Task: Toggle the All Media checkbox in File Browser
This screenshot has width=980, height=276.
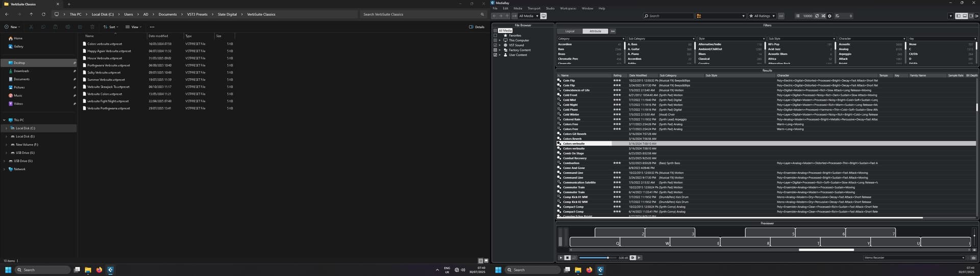Action: (495, 31)
